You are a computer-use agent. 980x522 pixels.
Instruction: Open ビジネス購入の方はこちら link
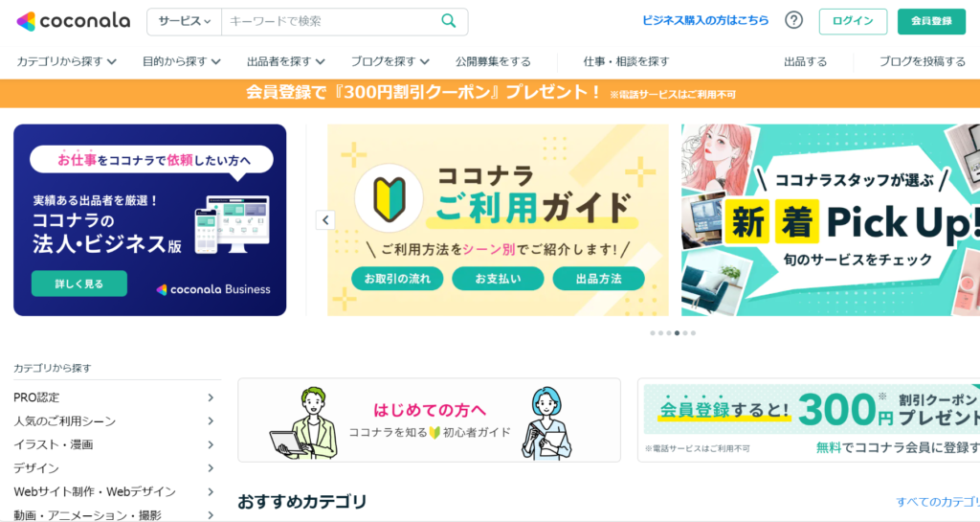705,21
